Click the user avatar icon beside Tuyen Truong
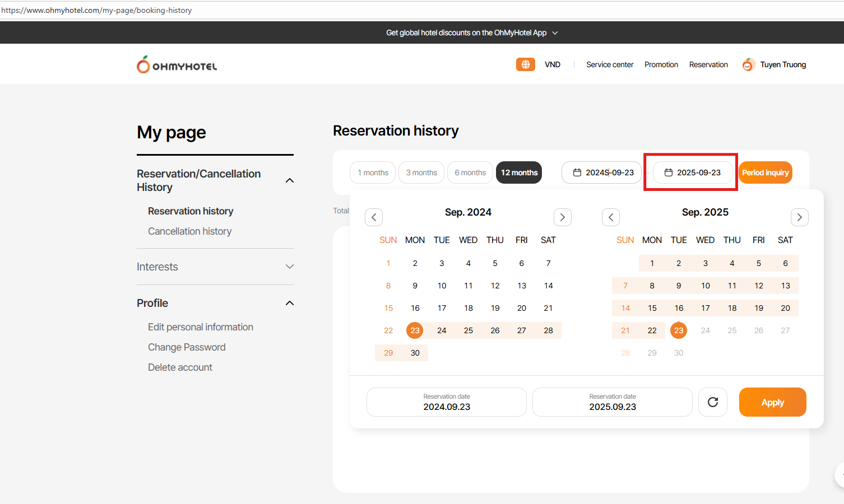Image resolution: width=844 pixels, height=504 pixels. (748, 65)
